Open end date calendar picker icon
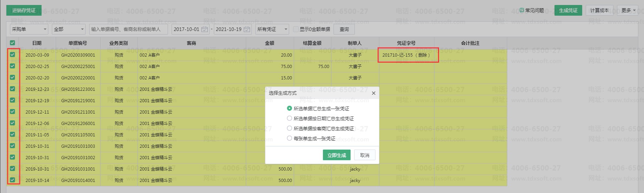This screenshot has height=193, width=644. pyautogui.click(x=247, y=30)
